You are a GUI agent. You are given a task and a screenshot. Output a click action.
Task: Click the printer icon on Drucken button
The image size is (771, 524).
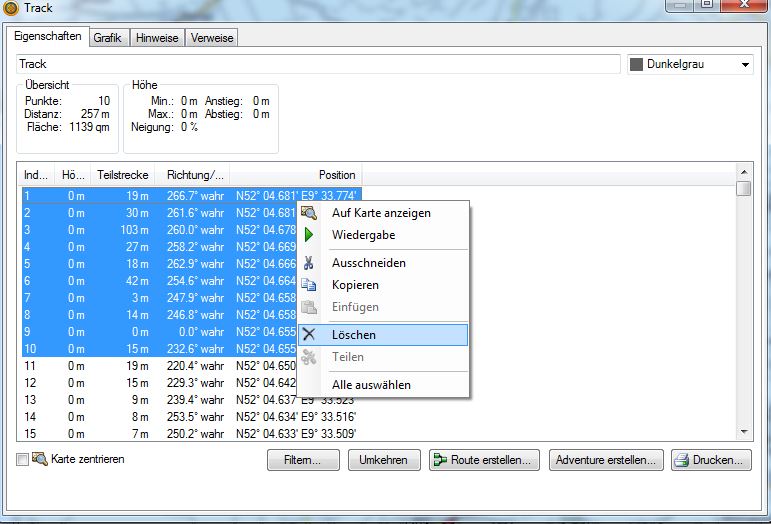[682, 461]
